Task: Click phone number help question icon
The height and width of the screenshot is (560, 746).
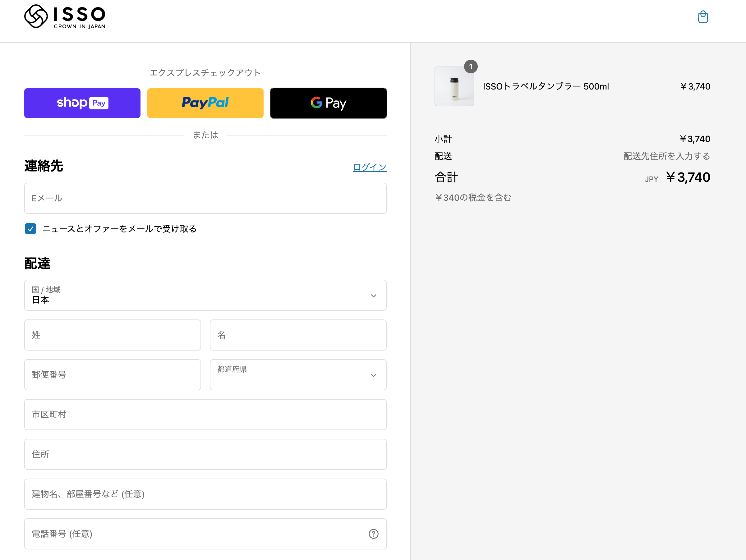Action: point(373,534)
